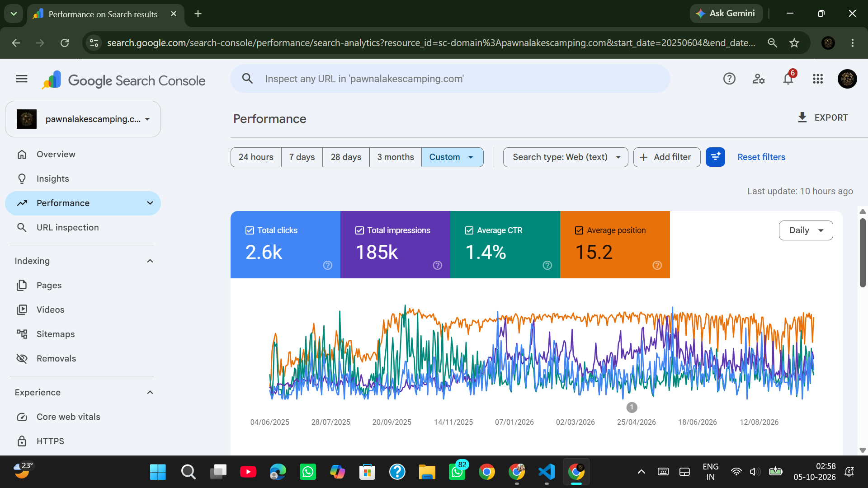Toggle the Total clicks checkbox
This screenshot has width=868, height=488.
pyautogui.click(x=250, y=230)
